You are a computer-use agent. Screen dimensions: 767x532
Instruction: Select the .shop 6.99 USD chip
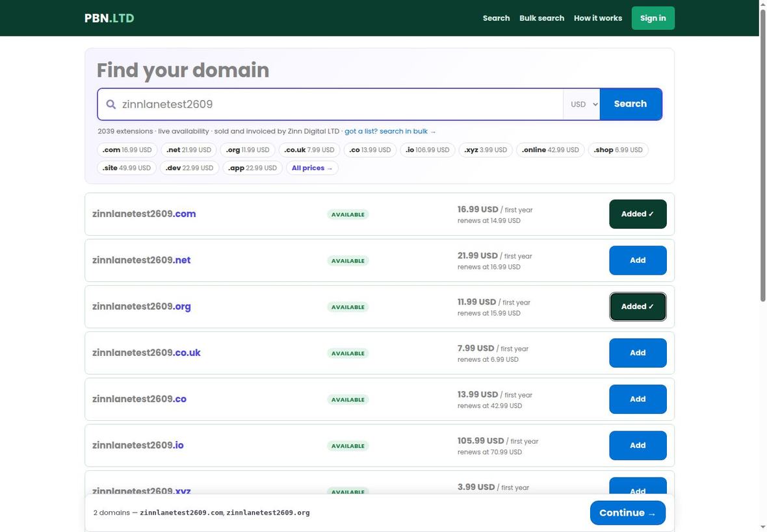(x=618, y=149)
